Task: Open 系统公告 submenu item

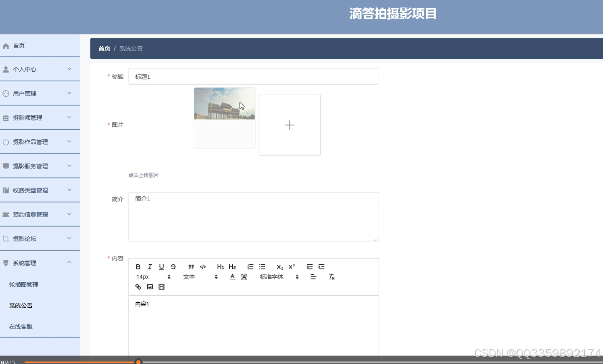Action: pos(40,306)
